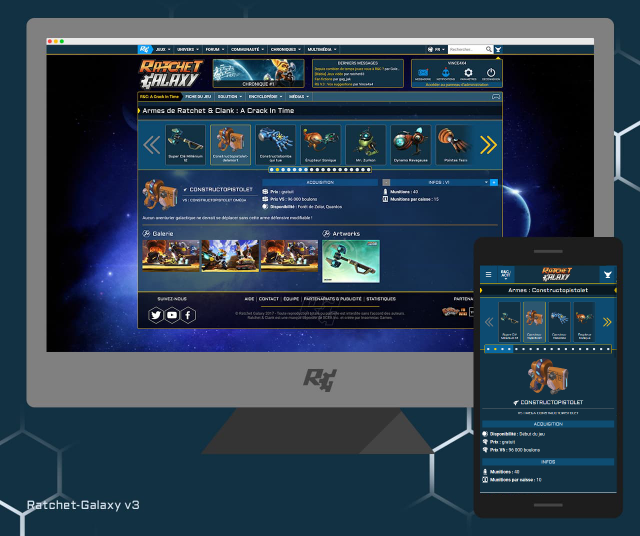640x536 pixels.
Task: Go to previous weapons with left chevrons
Action: coord(151,145)
